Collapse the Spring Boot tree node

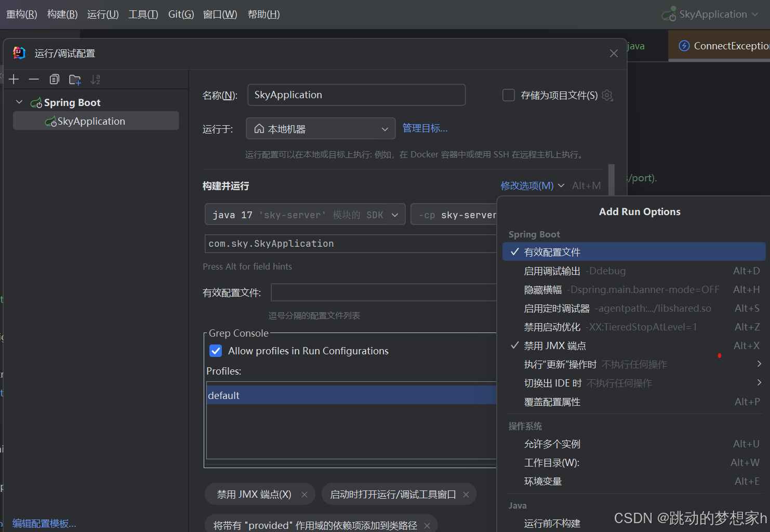tap(19, 102)
